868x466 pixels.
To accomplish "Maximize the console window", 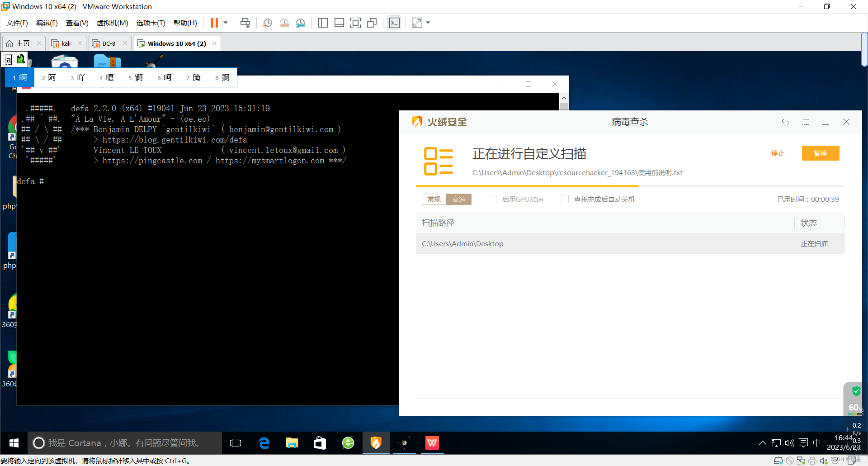I will pos(528,84).
